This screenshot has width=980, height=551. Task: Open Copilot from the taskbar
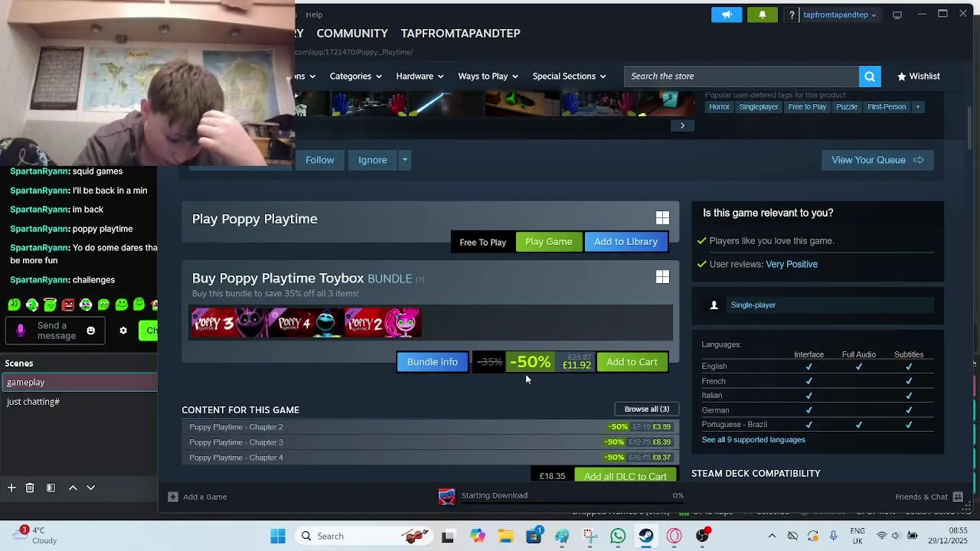coord(477,536)
